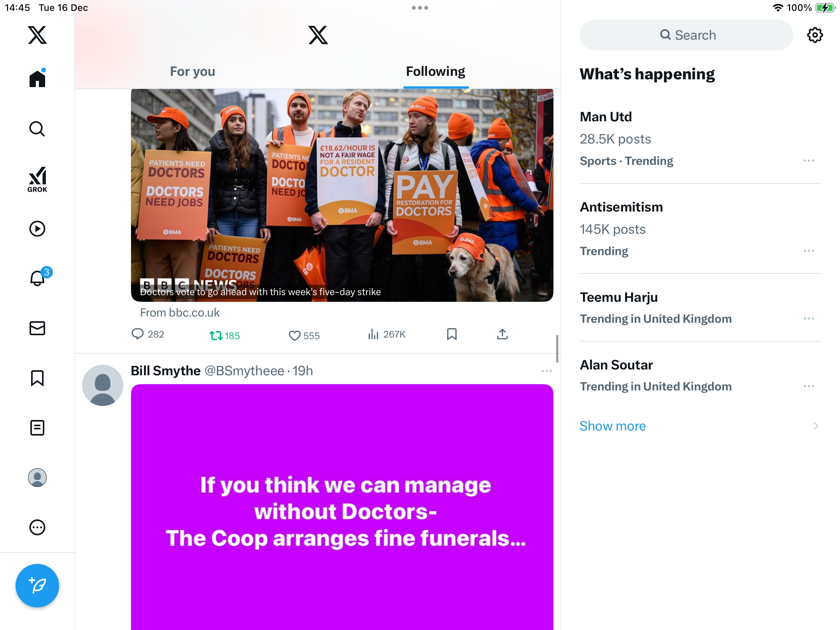
Task: Expand more options for Antisemitism trend
Action: tap(809, 251)
